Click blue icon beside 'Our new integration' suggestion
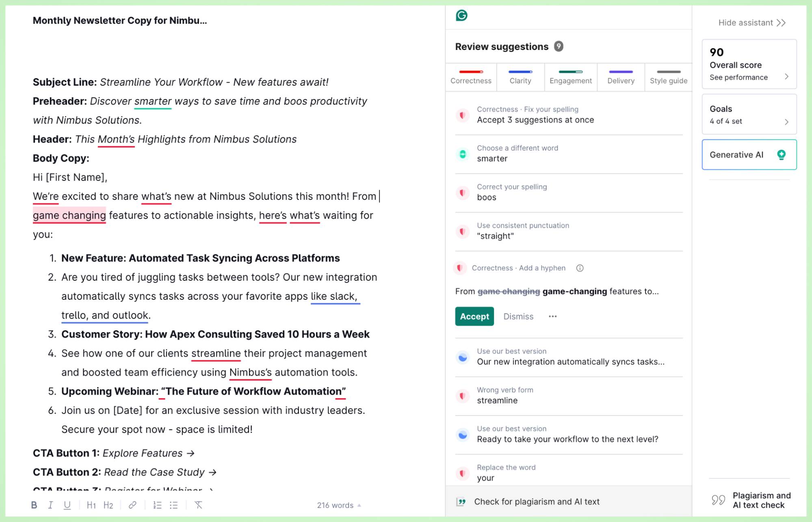 [x=462, y=357]
